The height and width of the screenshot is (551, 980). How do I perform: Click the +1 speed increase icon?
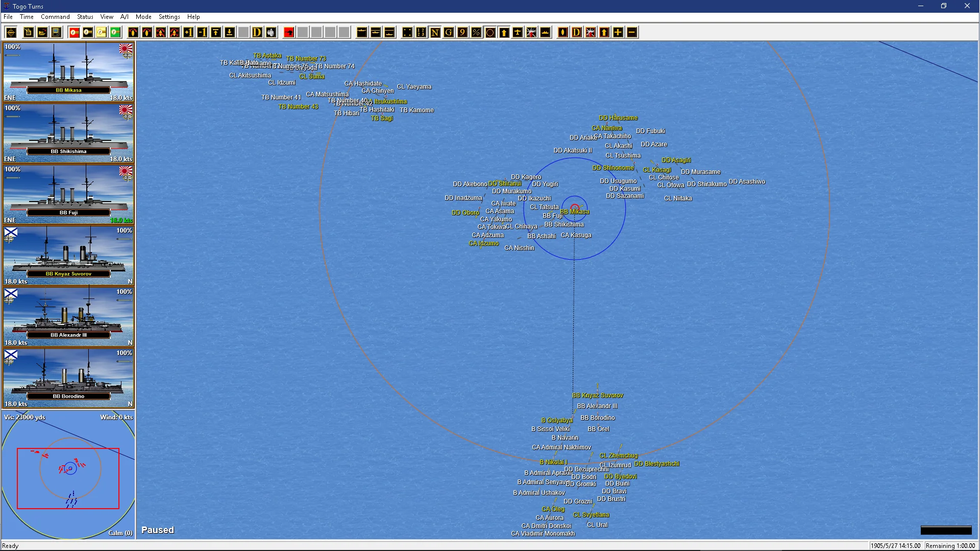point(188,33)
